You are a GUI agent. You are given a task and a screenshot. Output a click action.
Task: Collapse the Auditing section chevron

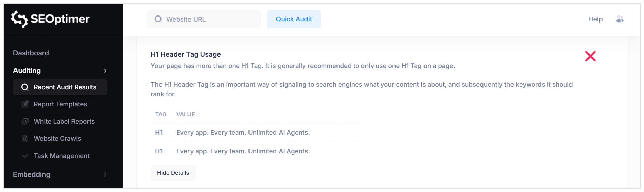point(105,71)
